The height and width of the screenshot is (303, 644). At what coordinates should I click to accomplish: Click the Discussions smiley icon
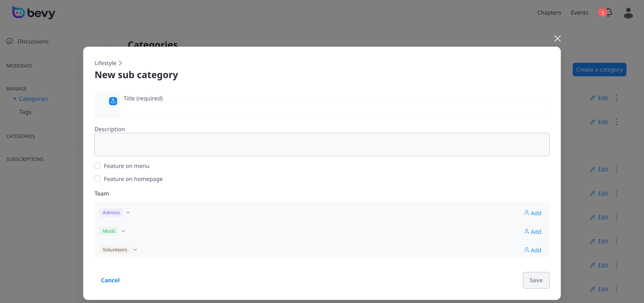click(9, 41)
